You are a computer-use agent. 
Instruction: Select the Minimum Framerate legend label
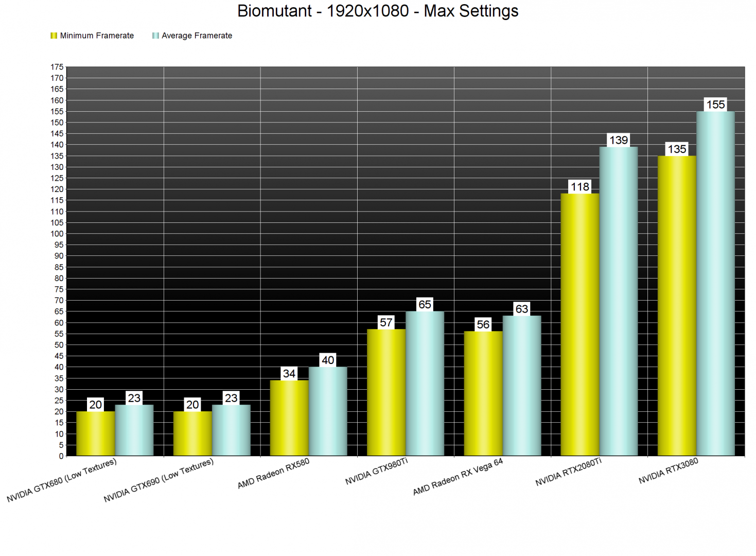[x=97, y=36]
